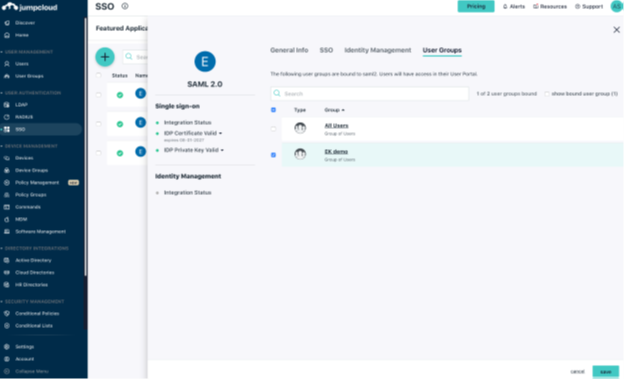The width and height of the screenshot is (624, 380).
Task: Open LDAP in the sidebar
Action: 21,105
